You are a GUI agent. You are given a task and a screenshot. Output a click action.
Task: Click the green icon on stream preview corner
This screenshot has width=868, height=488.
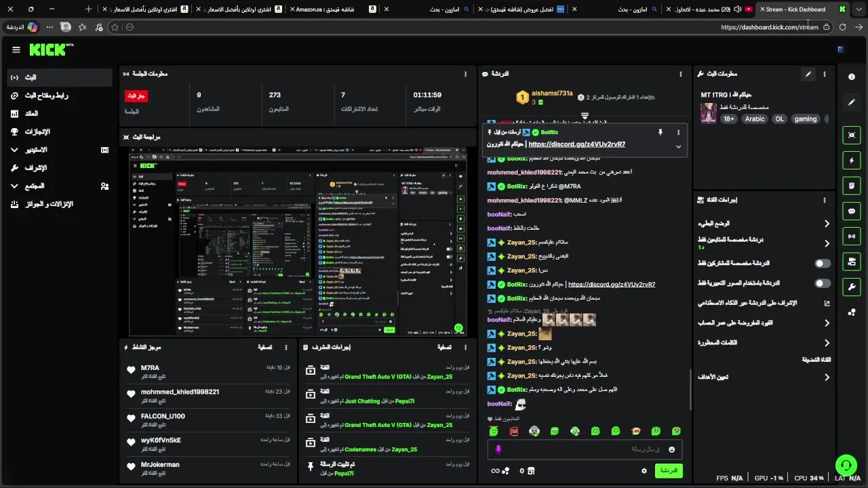coord(458,328)
